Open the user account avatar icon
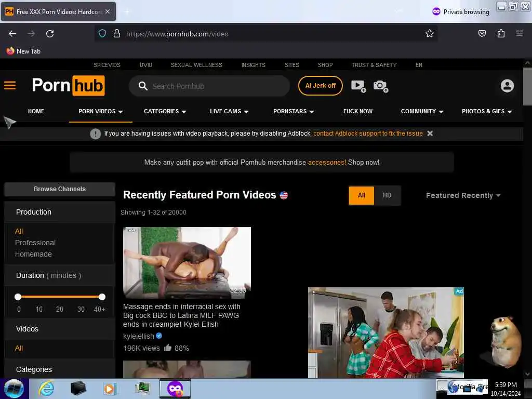The width and height of the screenshot is (532, 399). (x=507, y=86)
